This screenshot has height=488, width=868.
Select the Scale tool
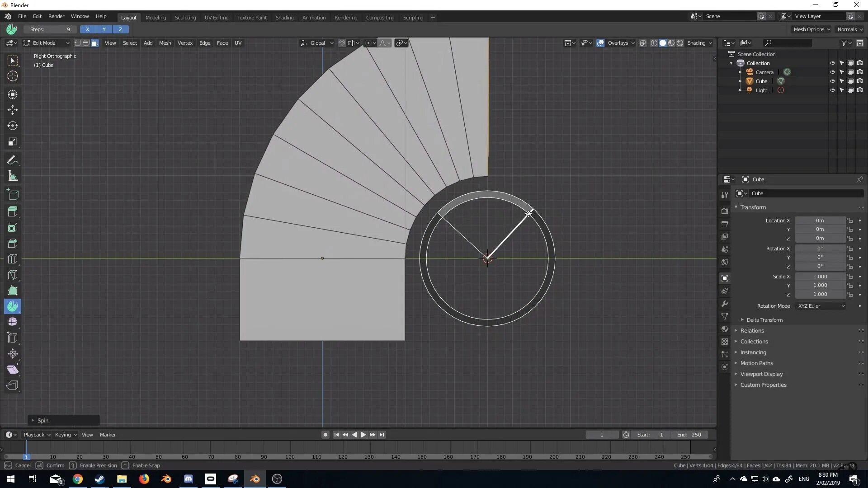click(x=13, y=142)
